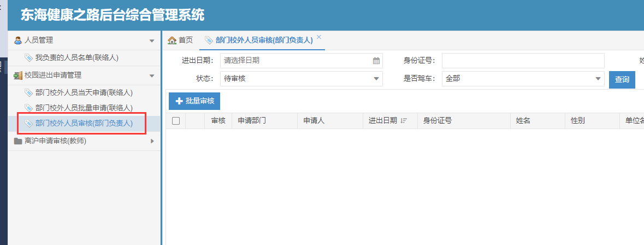Tick the select-all checkbox in table header
Screen dimensions: 644x245
pyautogui.click(x=176, y=121)
